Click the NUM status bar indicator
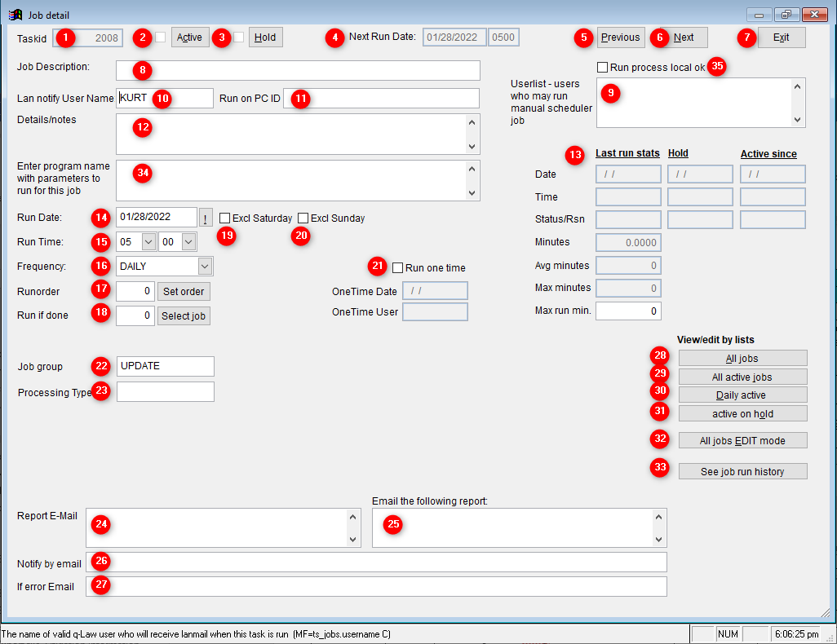 click(728, 634)
